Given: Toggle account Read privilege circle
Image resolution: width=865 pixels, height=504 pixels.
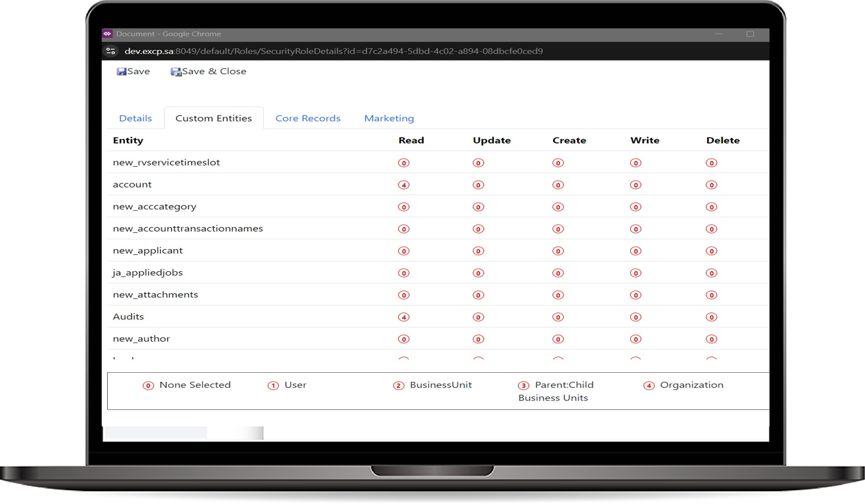Looking at the screenshot, I should click(x=404, y=185).
